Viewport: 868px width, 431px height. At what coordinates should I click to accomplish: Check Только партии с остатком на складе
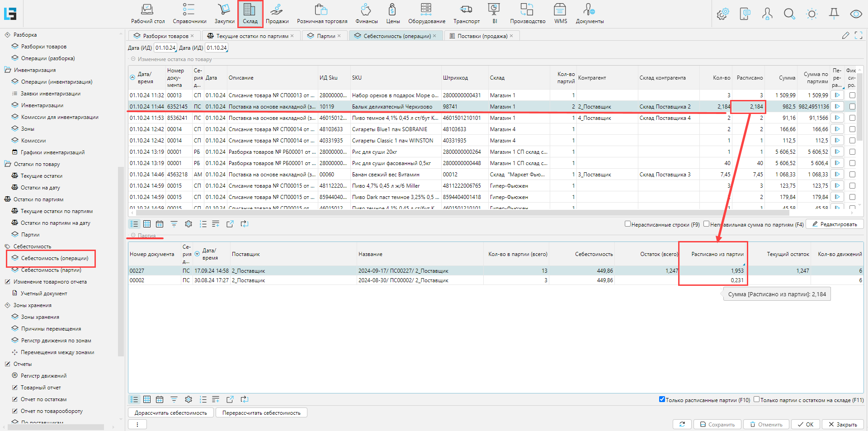(x=756, y=399)
